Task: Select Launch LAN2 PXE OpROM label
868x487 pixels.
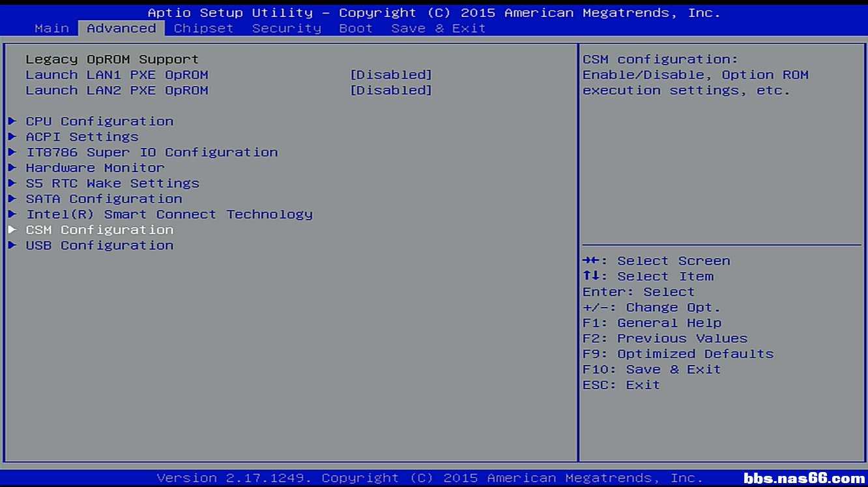Action: [x=117, y=91]
